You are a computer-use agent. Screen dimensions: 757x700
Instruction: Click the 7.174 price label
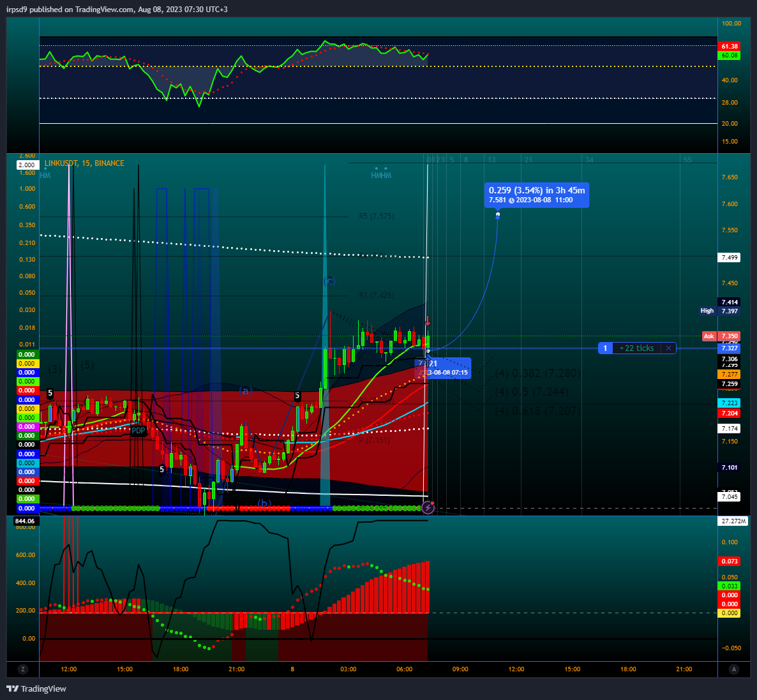(729, 429)
